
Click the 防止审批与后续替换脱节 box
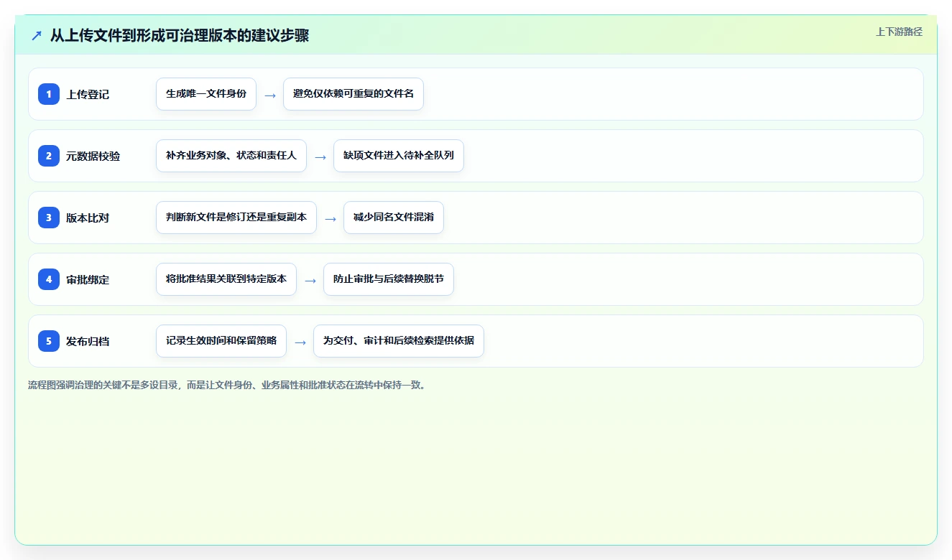point(389,279)
